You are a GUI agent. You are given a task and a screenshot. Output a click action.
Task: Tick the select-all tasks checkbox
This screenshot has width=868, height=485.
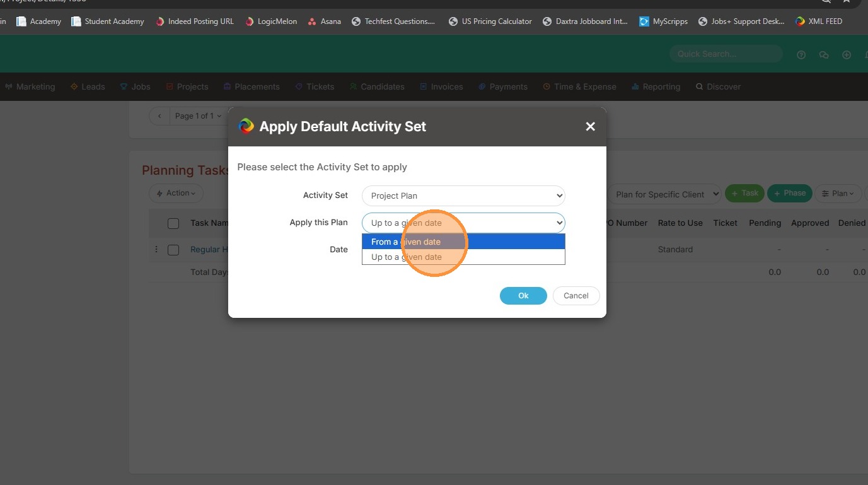coord(173,223)
